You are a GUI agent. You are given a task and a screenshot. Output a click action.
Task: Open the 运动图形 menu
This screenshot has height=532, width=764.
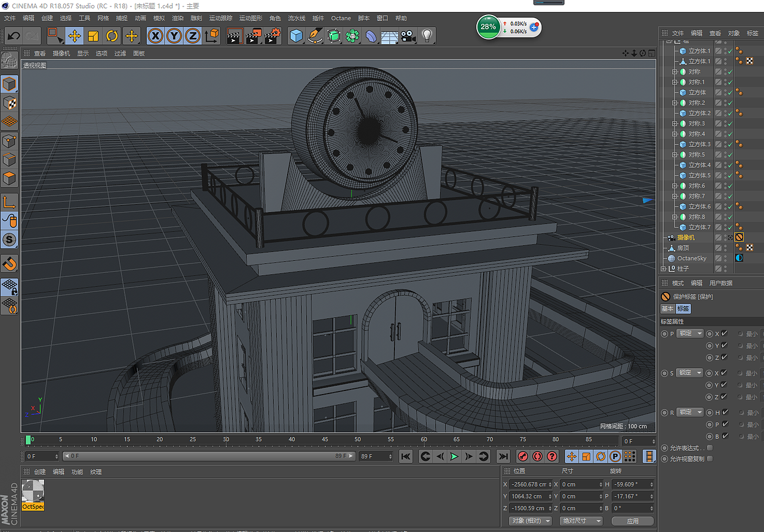pyautogui.click(x=251, y=18)
